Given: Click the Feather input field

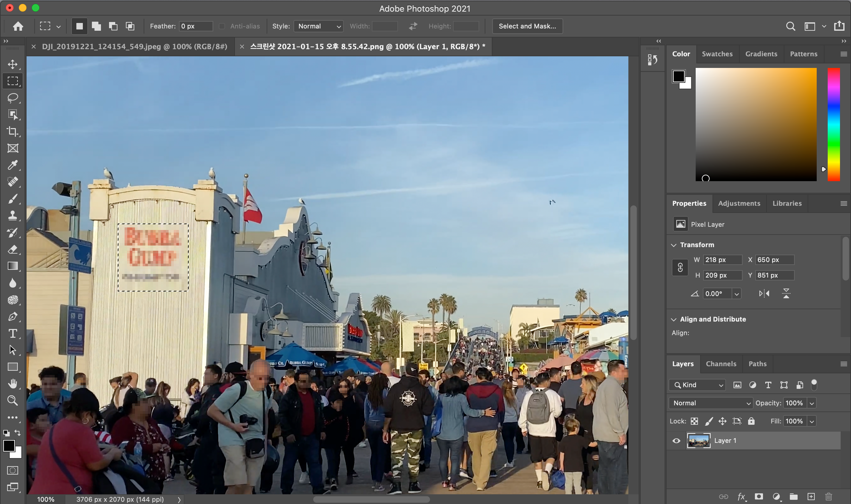Looking at the screenshot, I should pyautogui.click(x=196, y=26).
